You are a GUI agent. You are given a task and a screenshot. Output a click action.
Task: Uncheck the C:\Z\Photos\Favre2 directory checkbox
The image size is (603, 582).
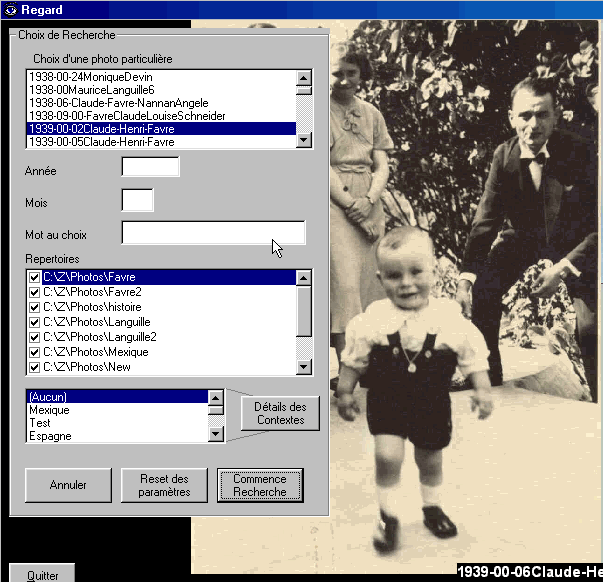click(35, 292)
